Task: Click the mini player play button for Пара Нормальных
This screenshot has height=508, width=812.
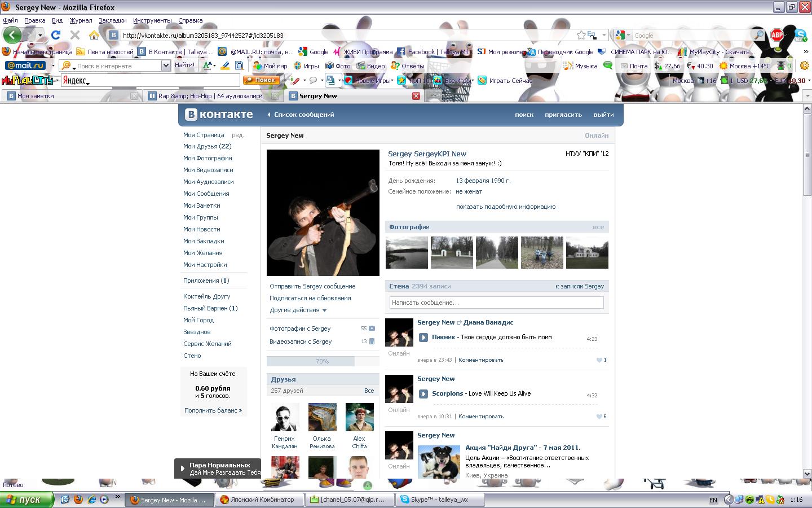Action: pos(182,468)
